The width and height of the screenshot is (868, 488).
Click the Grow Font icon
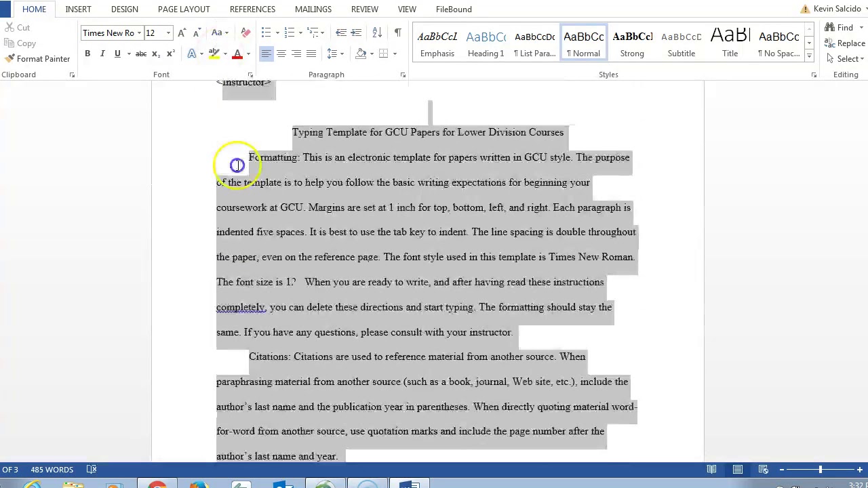182,33
